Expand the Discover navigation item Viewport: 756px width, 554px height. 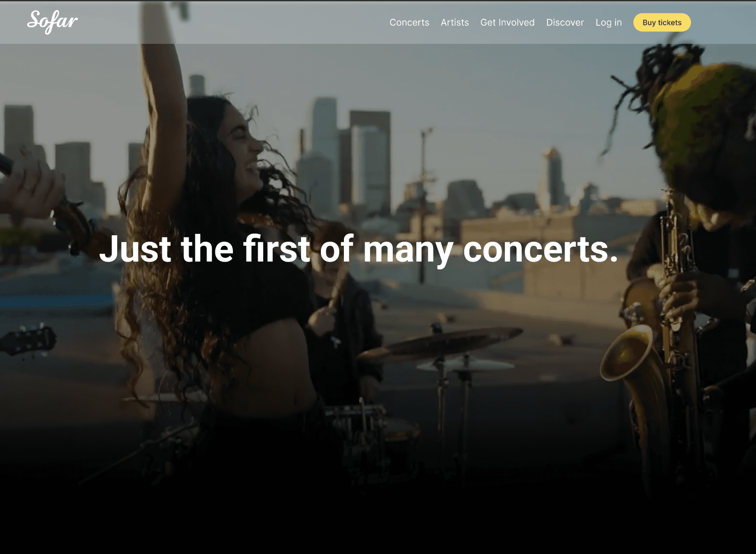pyautogui.click(x=565, y=23)
